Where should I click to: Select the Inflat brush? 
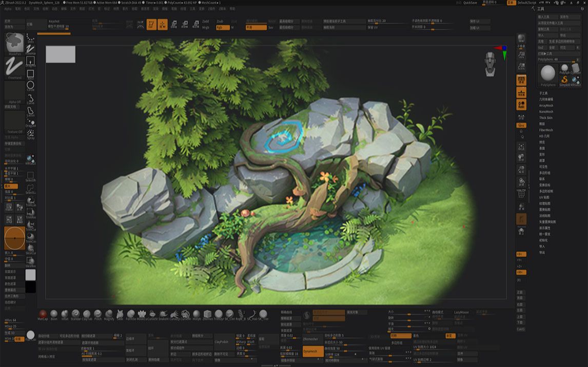[x=65, y=314]
